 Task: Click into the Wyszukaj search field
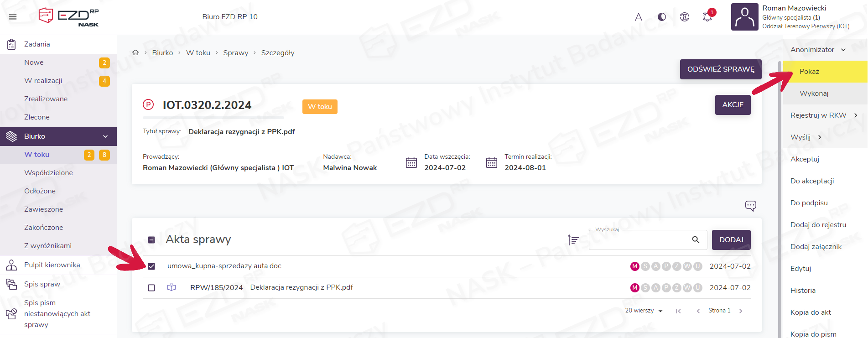(x=639, y=240)
